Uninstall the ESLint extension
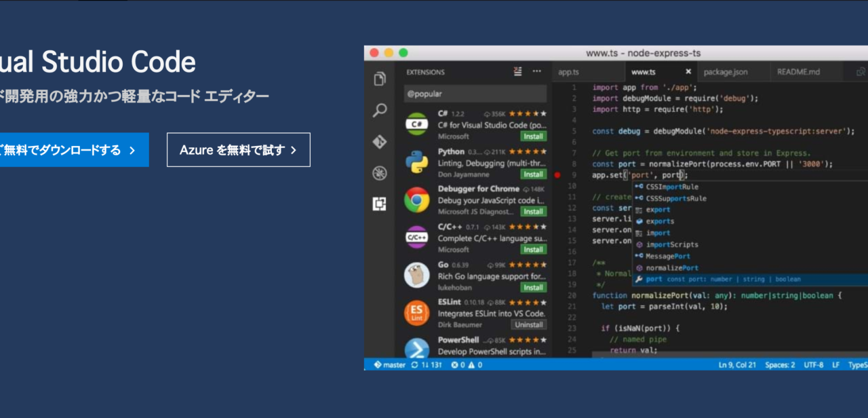Screen dimensions: 868x418 coord(528,325)
